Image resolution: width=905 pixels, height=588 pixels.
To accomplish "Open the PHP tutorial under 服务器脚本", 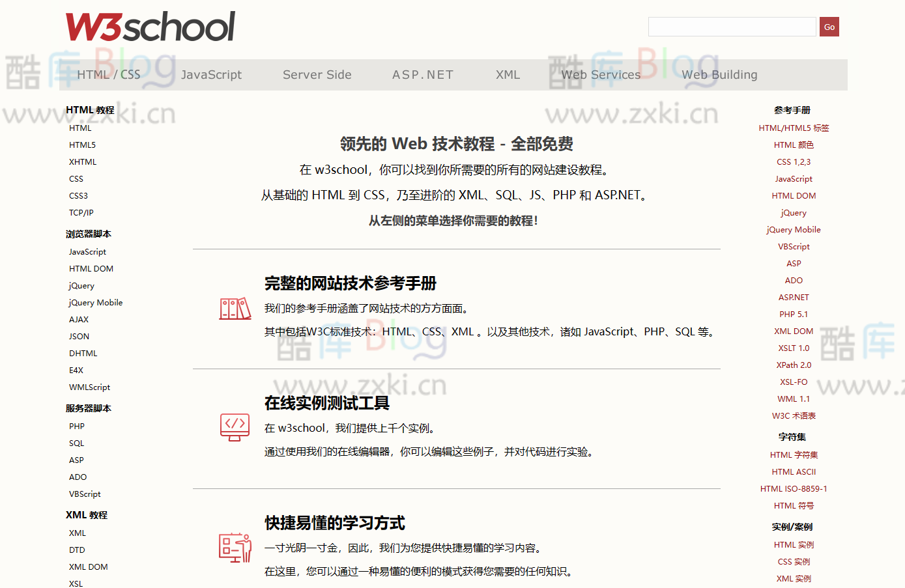I will (76, 426).
